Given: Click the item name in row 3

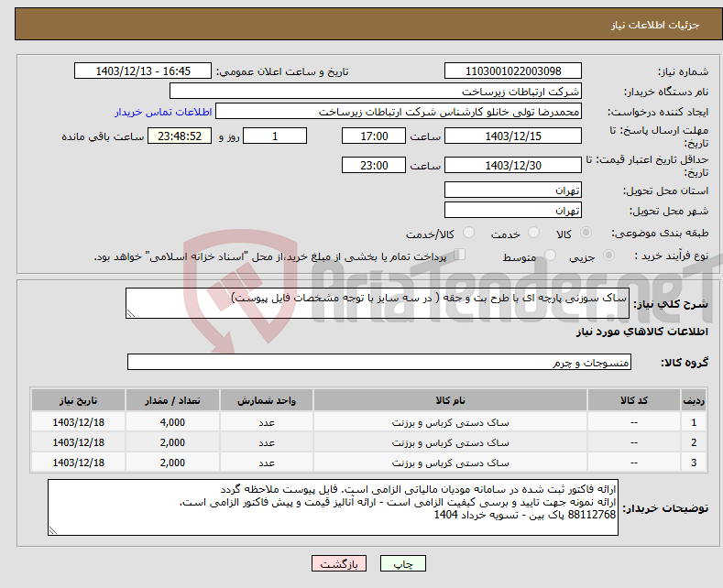Looking at the screenshot, I should click(x=450, y=463).
